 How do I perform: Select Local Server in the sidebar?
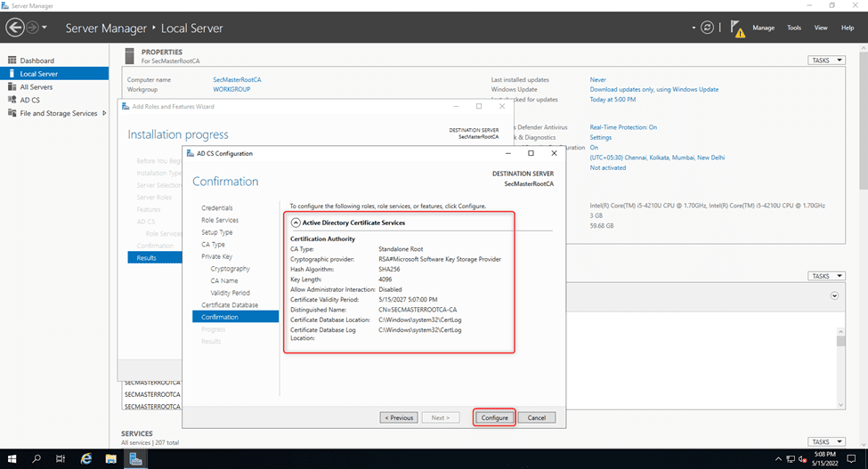tap(54, 74)
